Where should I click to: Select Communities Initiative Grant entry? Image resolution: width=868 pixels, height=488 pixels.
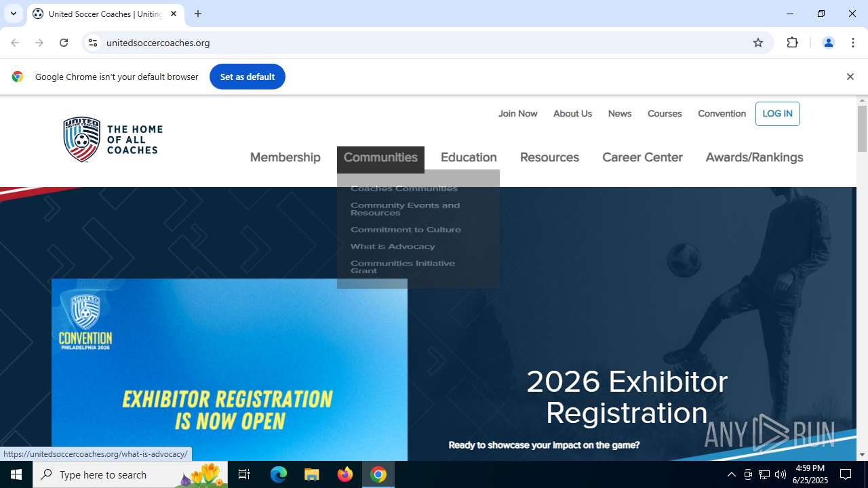(403, 267)
